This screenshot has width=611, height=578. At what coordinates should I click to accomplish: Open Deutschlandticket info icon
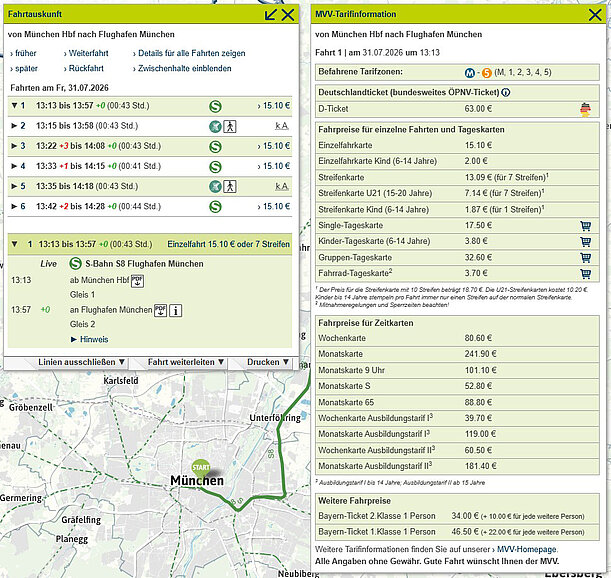[x=506, y=93]
